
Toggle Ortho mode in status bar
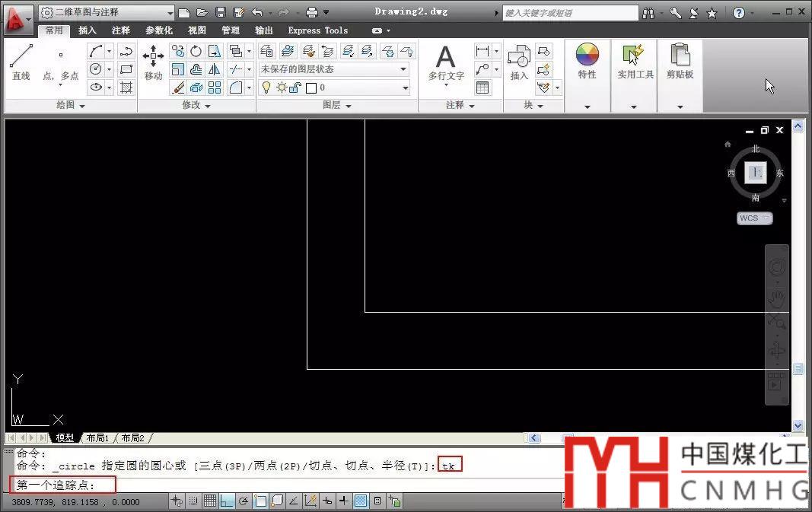click(226, 501)
